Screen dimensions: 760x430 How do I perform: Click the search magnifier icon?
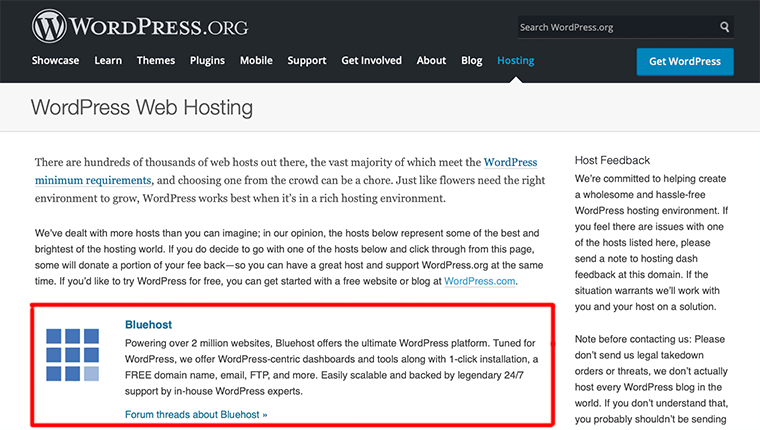click(724, 27)
